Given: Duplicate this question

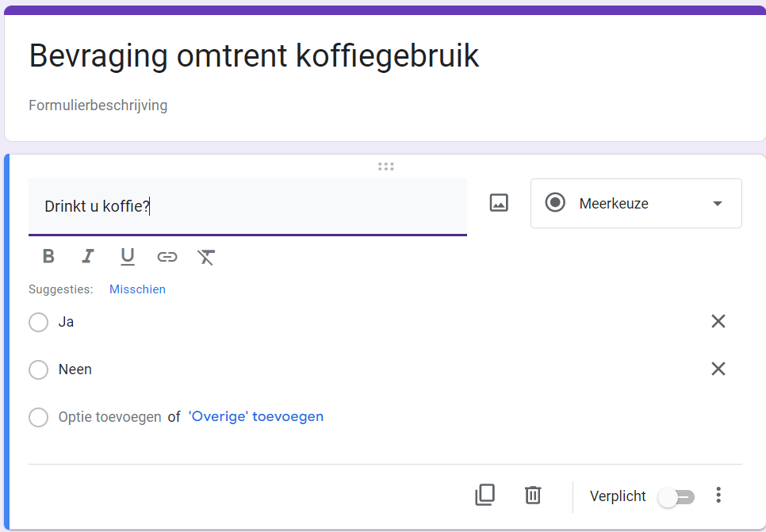Looking at the screenshot, I should pyautogui.click(x=484, y=496).
